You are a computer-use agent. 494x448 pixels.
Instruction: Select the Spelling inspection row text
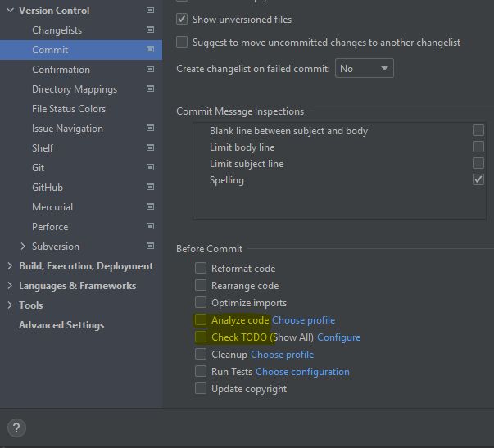227,180
